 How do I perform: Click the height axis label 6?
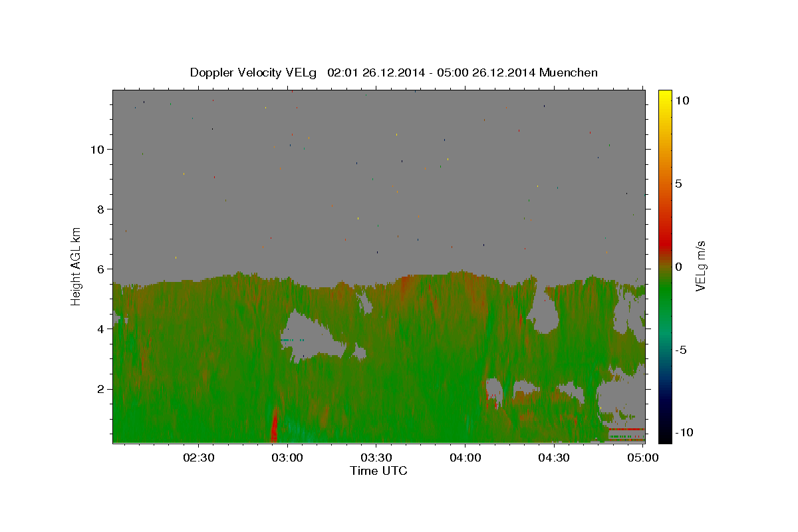coord(102,269)
